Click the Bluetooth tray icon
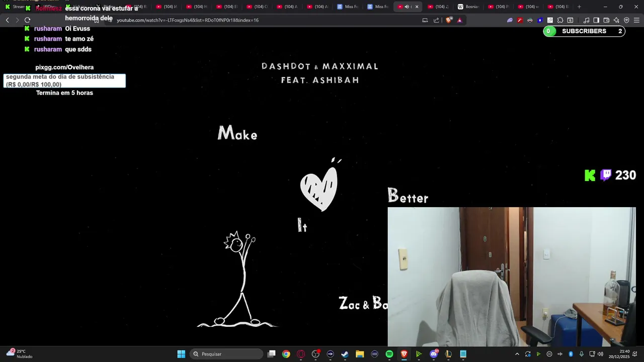Image resolution: width=644 pixels, height=362 pixels. 571,354
